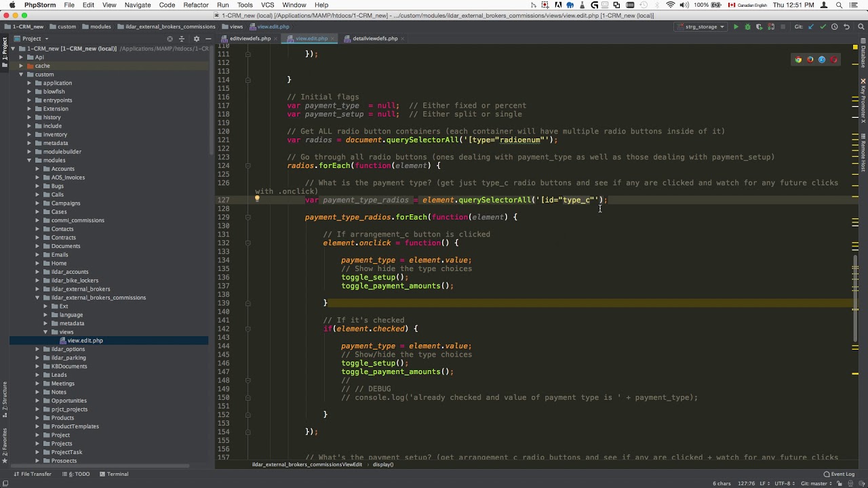Image resolution: width=868 pixels, height=488 pixels.
Task: Switch to the detailviewdefs.php tab
Action: coord(374,39)
